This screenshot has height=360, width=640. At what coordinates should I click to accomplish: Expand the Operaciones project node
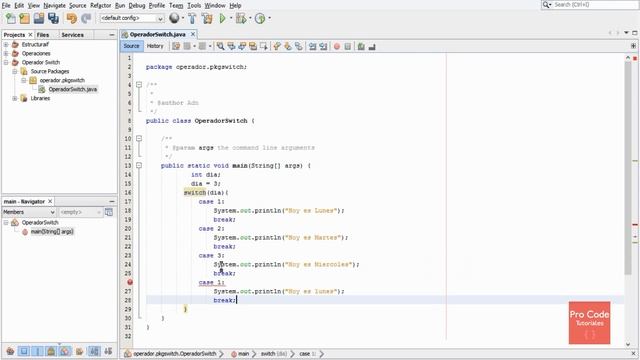[6, 53]
